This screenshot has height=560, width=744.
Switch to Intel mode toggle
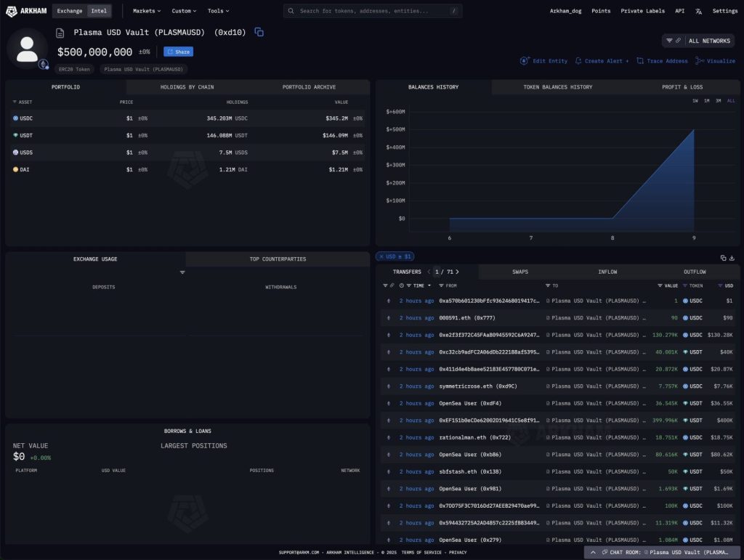click(x=98, y=11)
